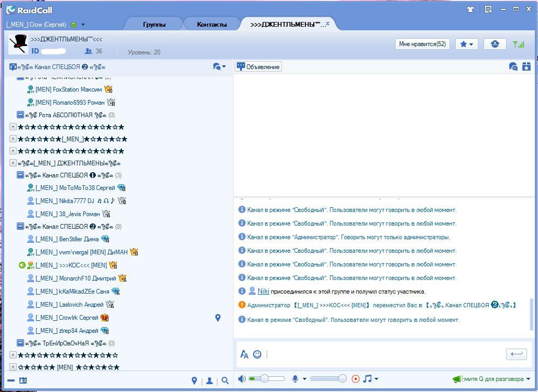The image size is (538, 392).
Task: Toggle the microphone mute icon
Action: (x=295, y=378)
